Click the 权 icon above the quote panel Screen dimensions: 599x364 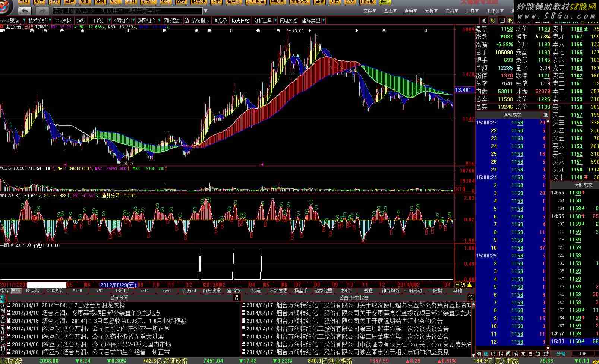[x=510, y=20]
